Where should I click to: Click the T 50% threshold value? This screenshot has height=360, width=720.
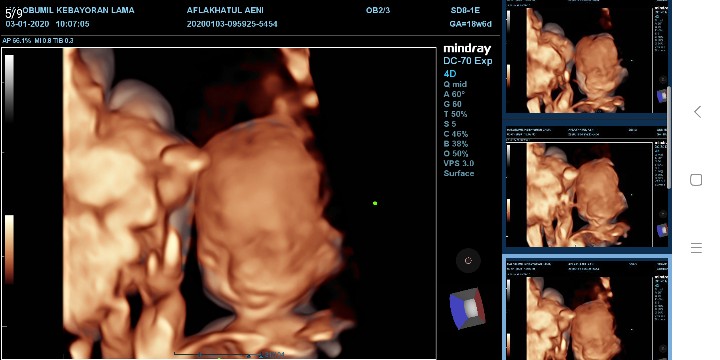tap(455, 114)
